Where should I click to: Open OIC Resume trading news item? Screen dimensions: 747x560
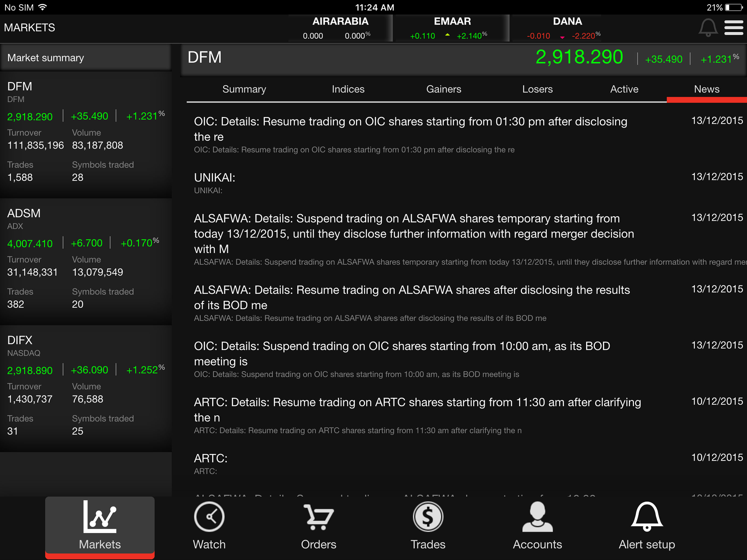tap(467, 135)
